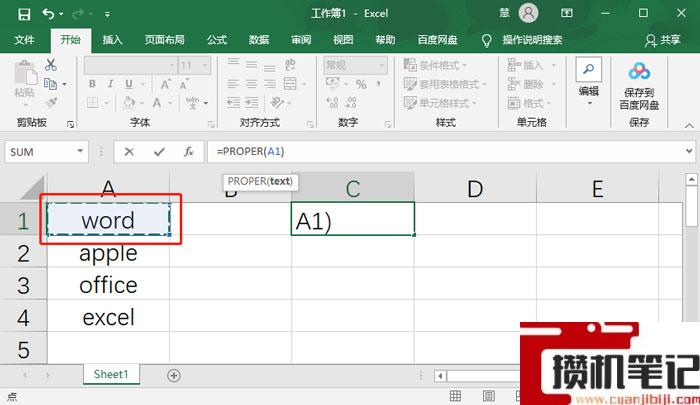Click the Align Left icon
Screen dimensions: 700x405
(x=233, y=84)
